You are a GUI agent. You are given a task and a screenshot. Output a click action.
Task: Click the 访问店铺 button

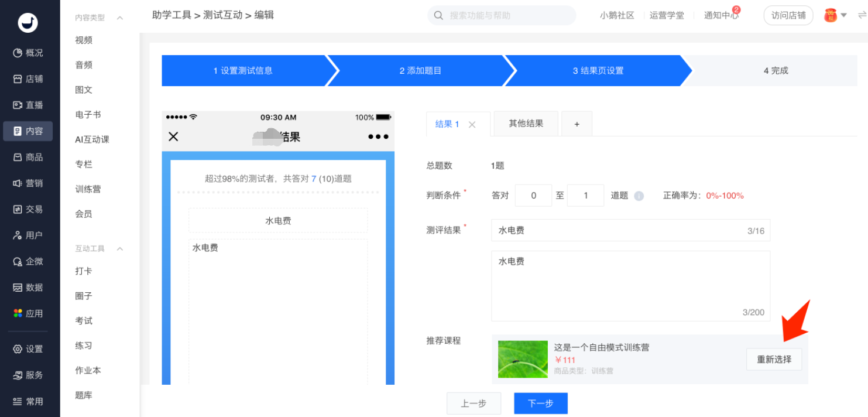tap(788, 16)
